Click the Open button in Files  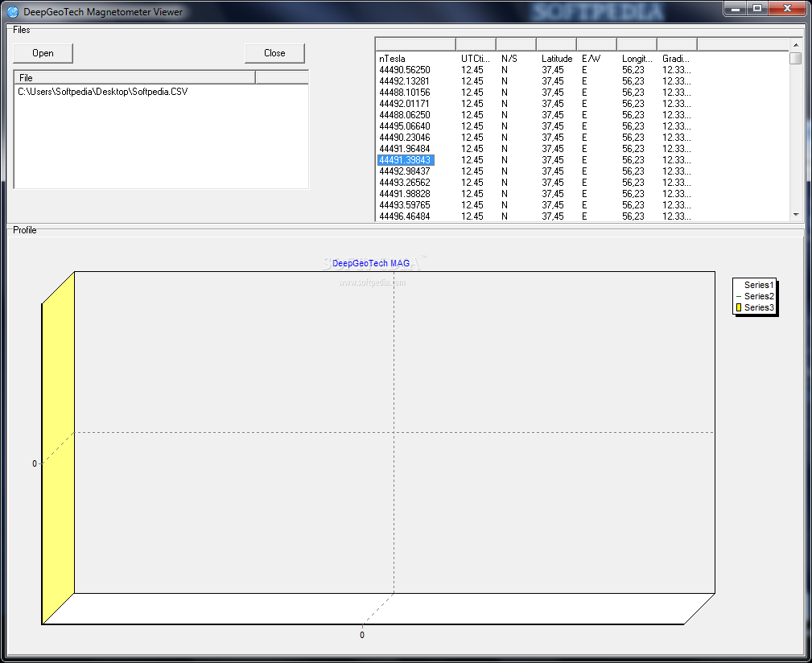click(x=43, y=53)
